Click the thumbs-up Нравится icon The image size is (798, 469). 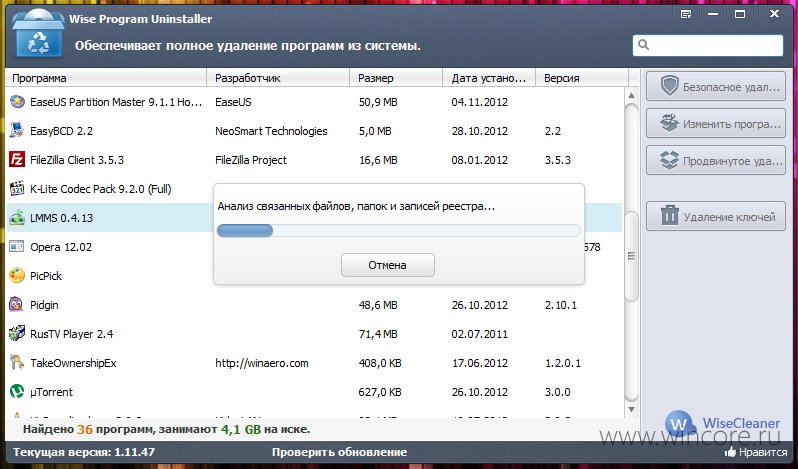pos(730,451)
